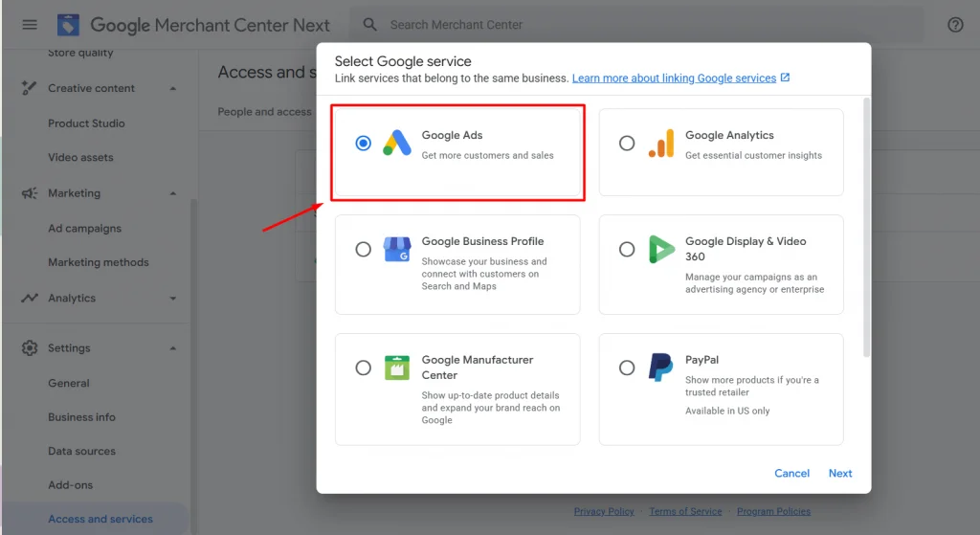Viewport: 980px width, 535px height.
Task: Open Add-ons page
Action: click(70, 485)
